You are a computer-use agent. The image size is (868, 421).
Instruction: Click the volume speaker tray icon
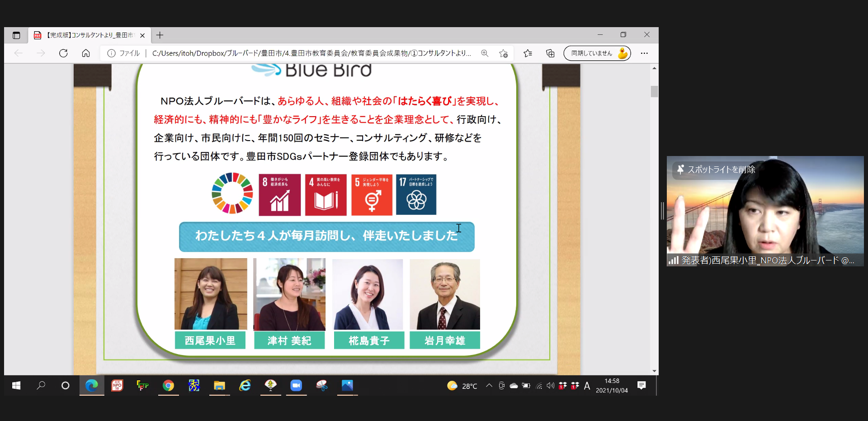[x=550, y=386]
